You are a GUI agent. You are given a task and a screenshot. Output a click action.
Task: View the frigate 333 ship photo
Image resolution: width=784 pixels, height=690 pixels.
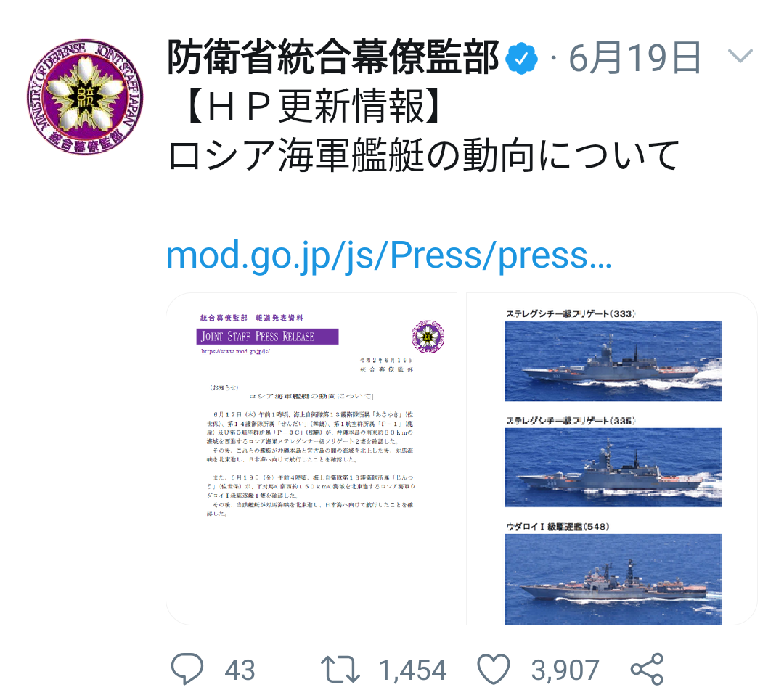pyautogui.click(x=613, y=361)
